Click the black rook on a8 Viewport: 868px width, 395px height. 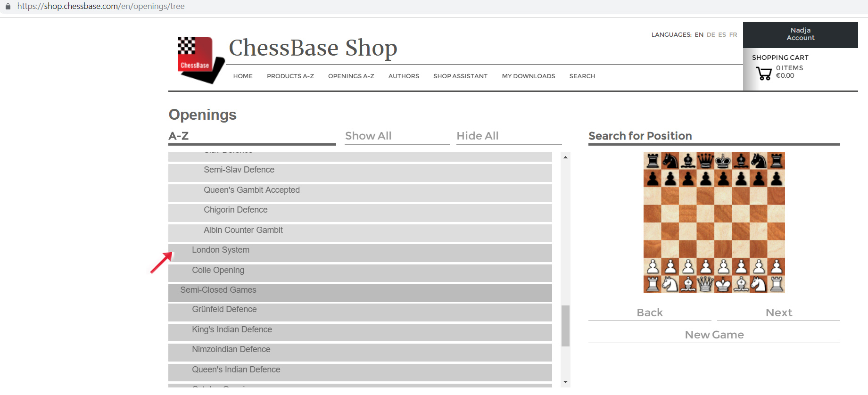653,161
